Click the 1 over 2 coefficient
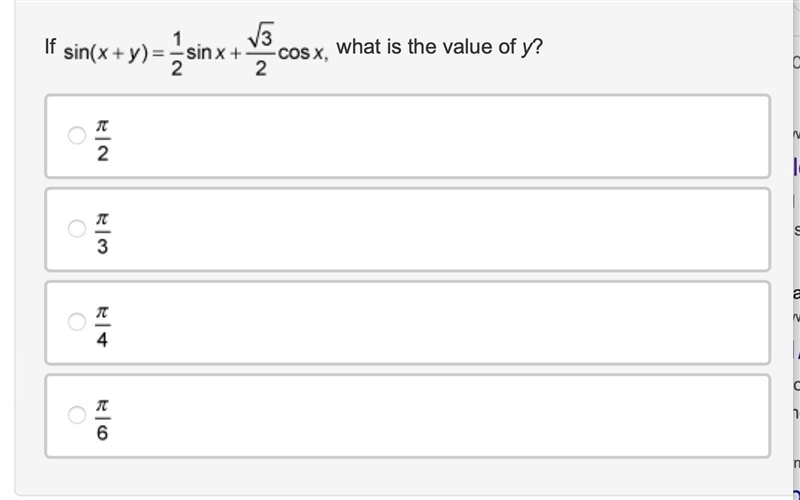The height and width of the screenshot is (500, 800). point(177,54)
